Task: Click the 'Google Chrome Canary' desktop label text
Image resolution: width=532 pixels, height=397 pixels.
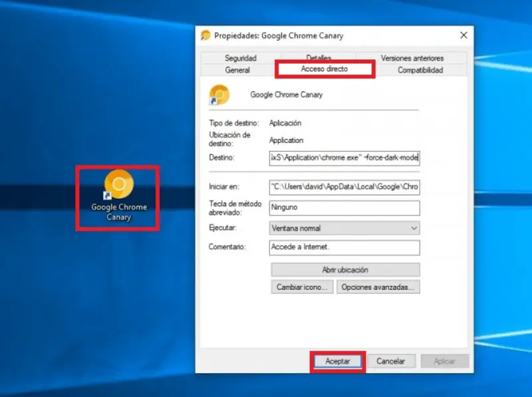Action: coord(119,211)
